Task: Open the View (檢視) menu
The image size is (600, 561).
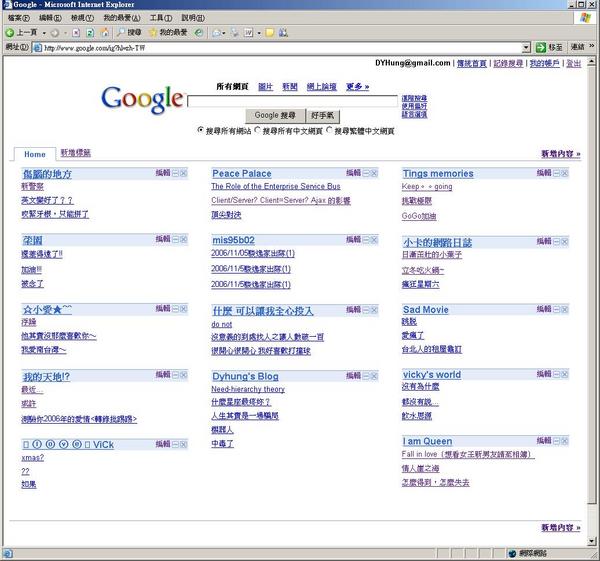Action: [x=82, y=18]
